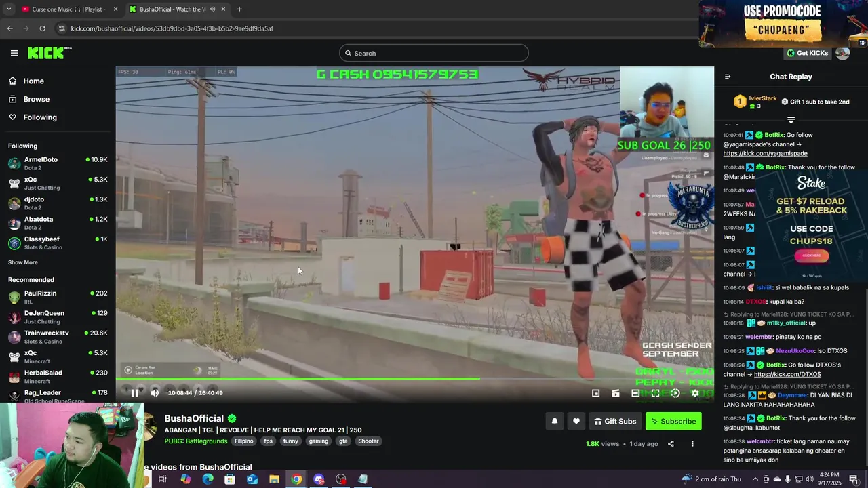The height and width of the screenshot is (488, 868).
Task: Toggle theater mode in the video player
Action: (x=635, y=393)
